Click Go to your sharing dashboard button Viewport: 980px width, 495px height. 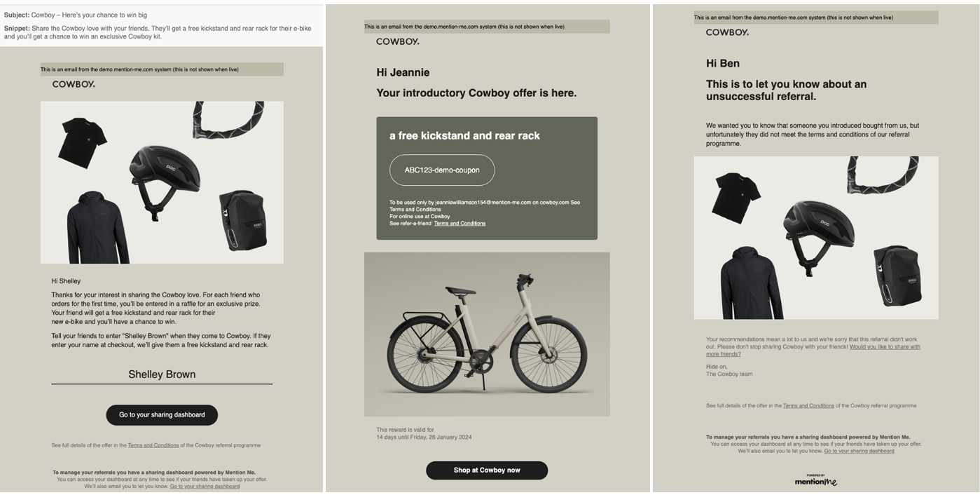[x=162, y=415]
